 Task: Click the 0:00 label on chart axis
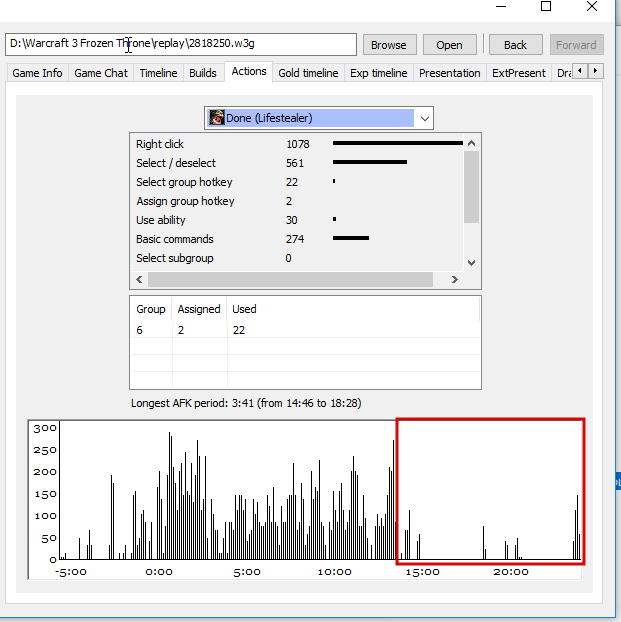(x=159, y=572)
